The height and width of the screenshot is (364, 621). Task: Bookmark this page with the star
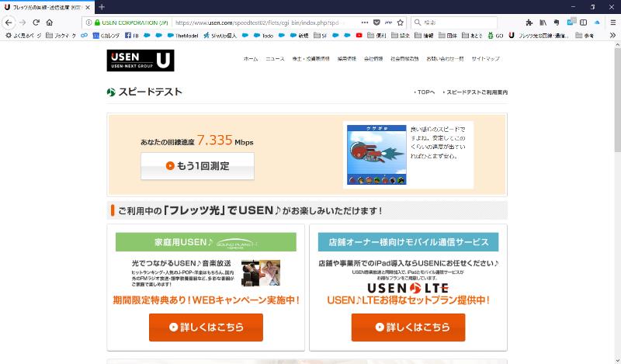pos(401,23)
